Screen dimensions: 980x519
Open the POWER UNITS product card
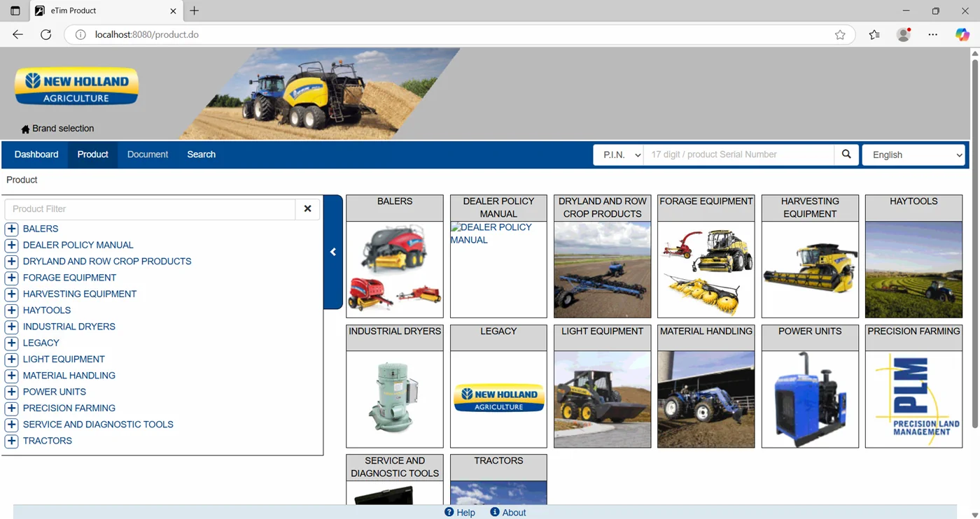pos(810,386)
